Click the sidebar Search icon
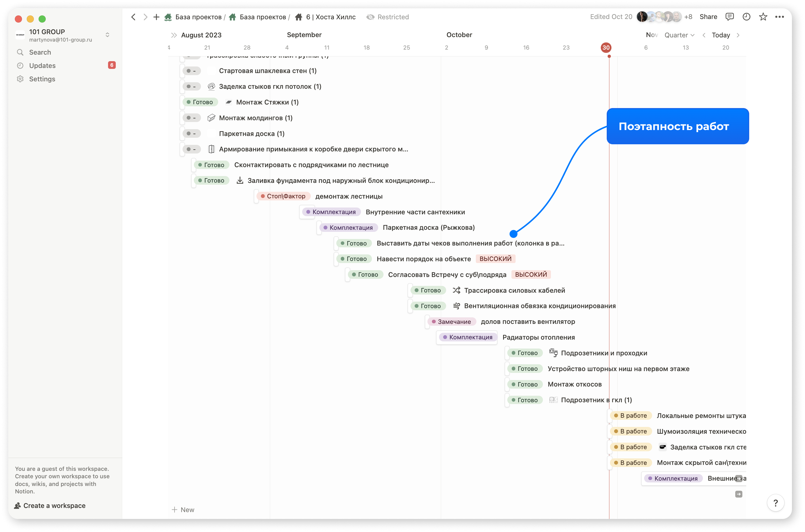This screenshot has width=805, height=532. 20,52
